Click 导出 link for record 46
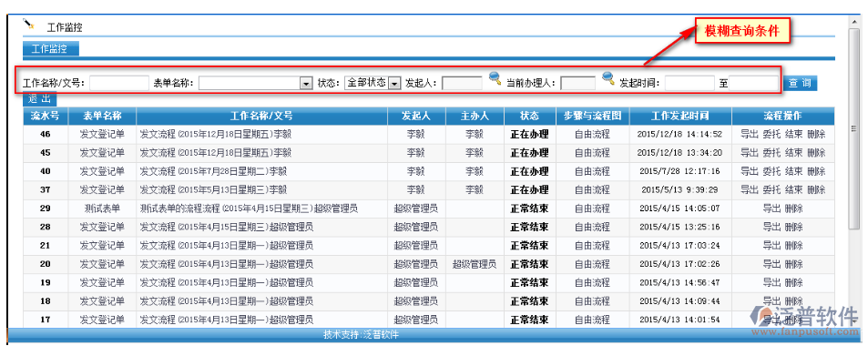 [x=749, y=134]
